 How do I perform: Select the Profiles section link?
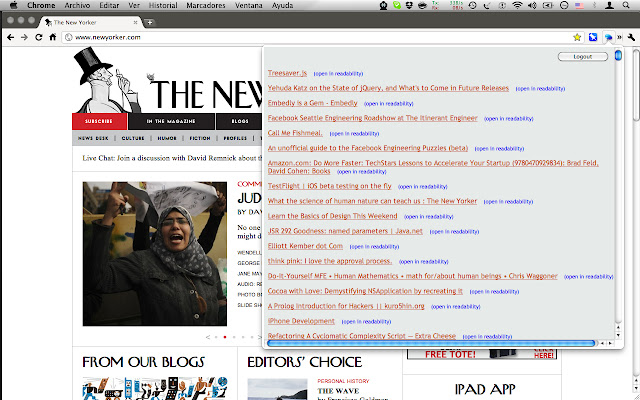[235, 138]
